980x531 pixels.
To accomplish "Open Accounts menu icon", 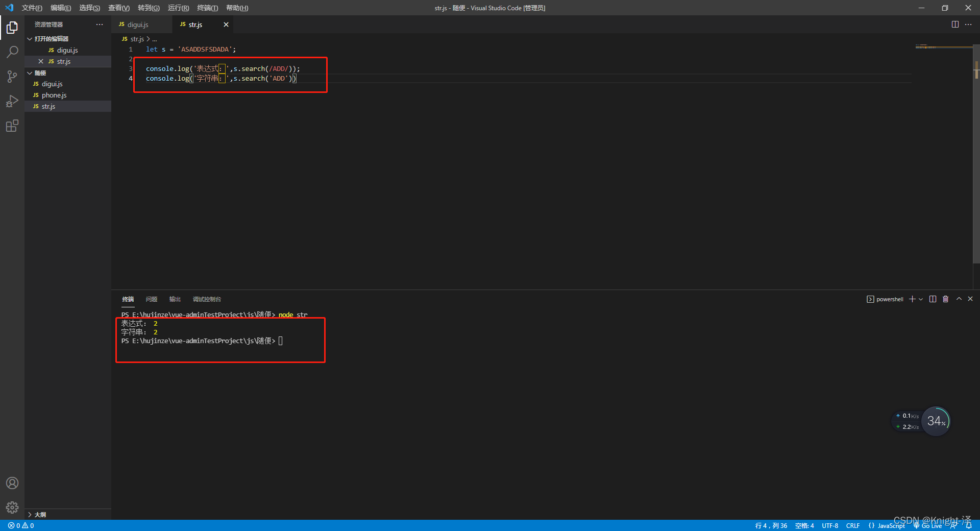I will tap(12, 483).
